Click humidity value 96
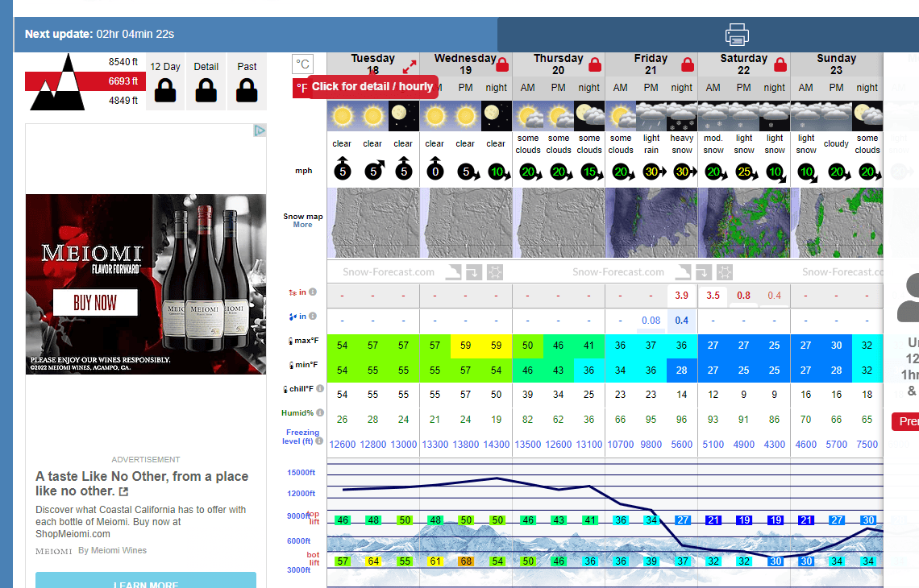919x588 pixels. coord(682,420)
